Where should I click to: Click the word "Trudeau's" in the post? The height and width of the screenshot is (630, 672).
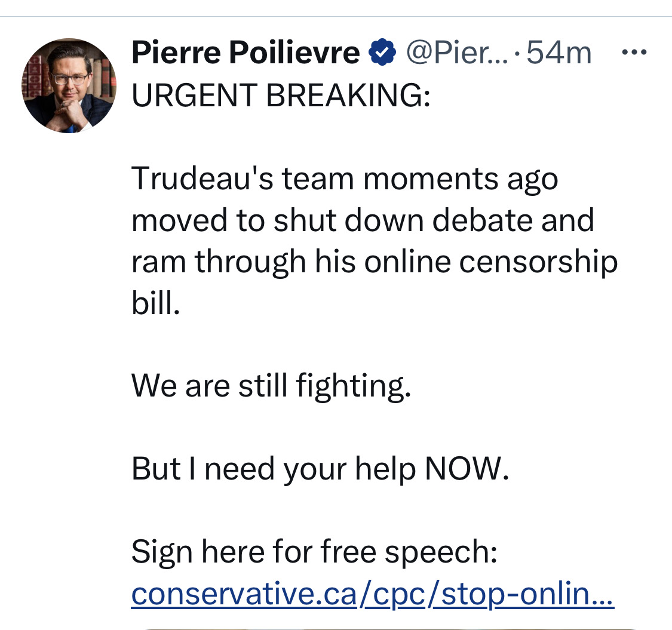click(202, 179)
